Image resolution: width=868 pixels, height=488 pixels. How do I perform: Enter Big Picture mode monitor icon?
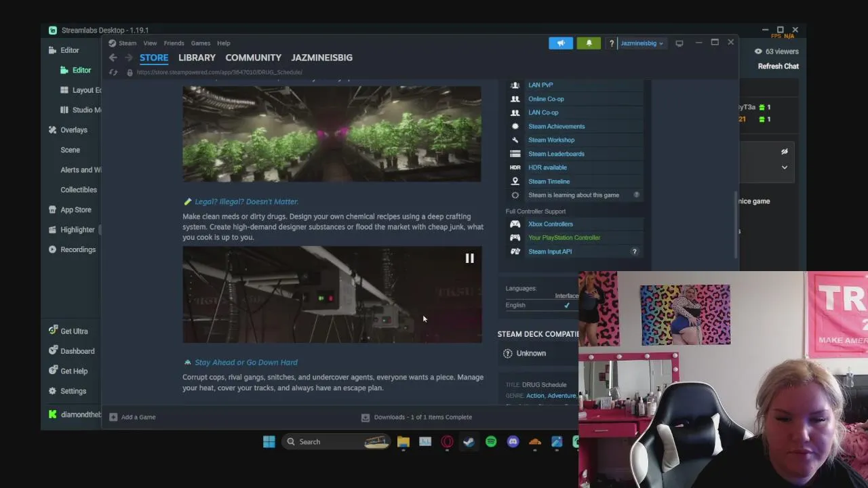(x=679, y=43)
